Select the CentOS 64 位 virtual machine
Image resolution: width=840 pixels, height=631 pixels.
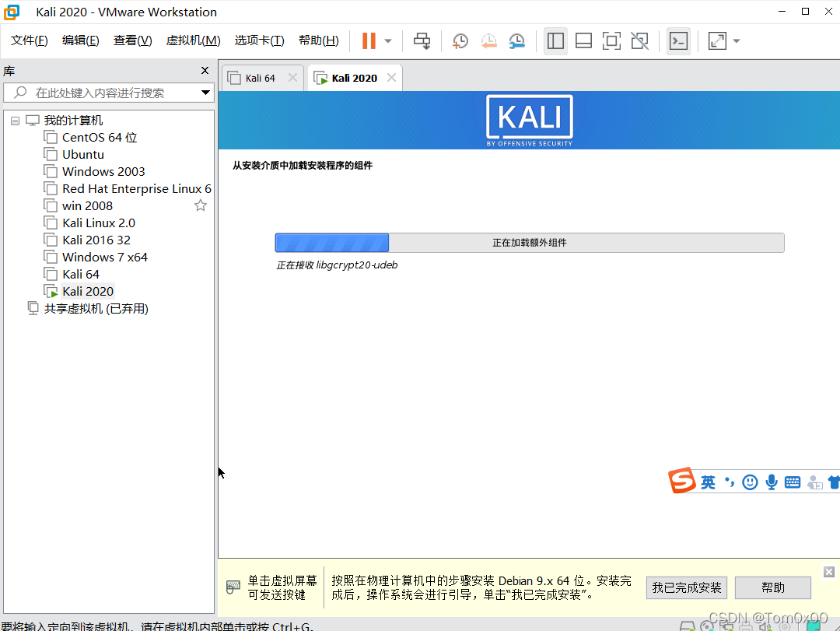[100, 138]
